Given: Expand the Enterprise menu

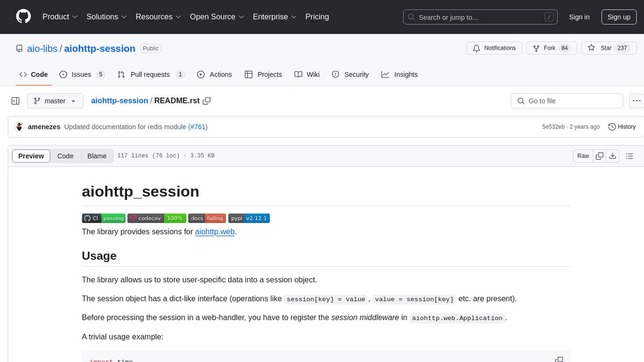Looking at the screenshot, I should click(275, 17).
